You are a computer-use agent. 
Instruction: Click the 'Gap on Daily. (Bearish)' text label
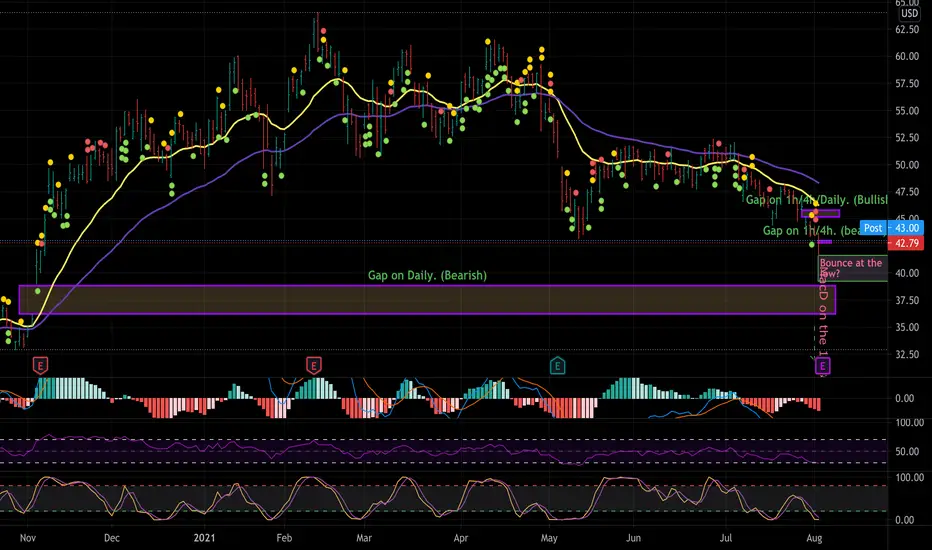[427, 275]
